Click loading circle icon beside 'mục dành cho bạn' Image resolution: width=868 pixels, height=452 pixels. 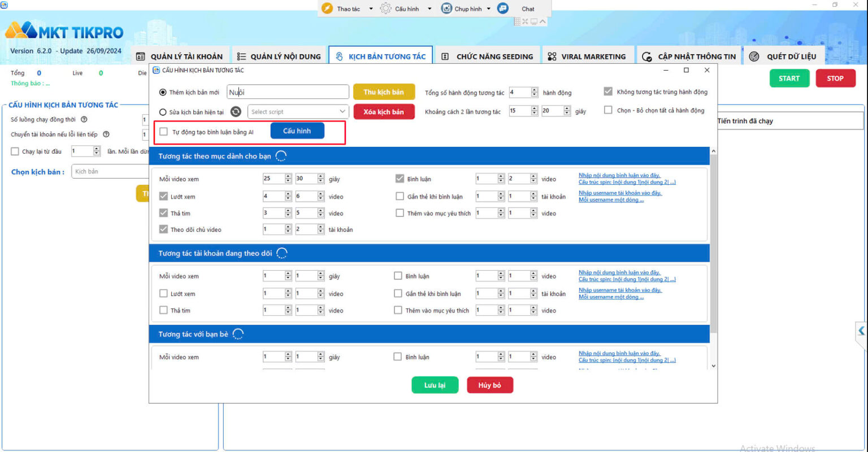pos(281,157)
